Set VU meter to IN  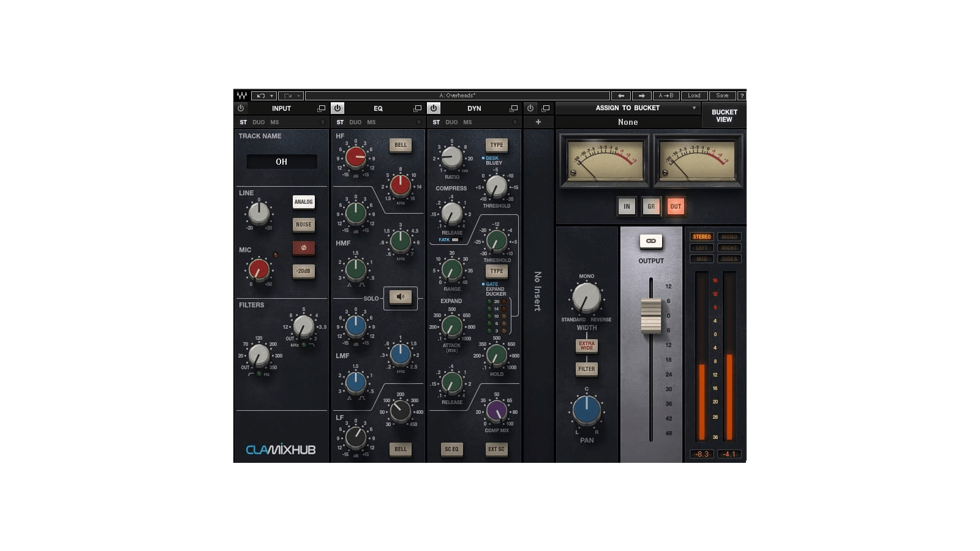tap(627, 206)
